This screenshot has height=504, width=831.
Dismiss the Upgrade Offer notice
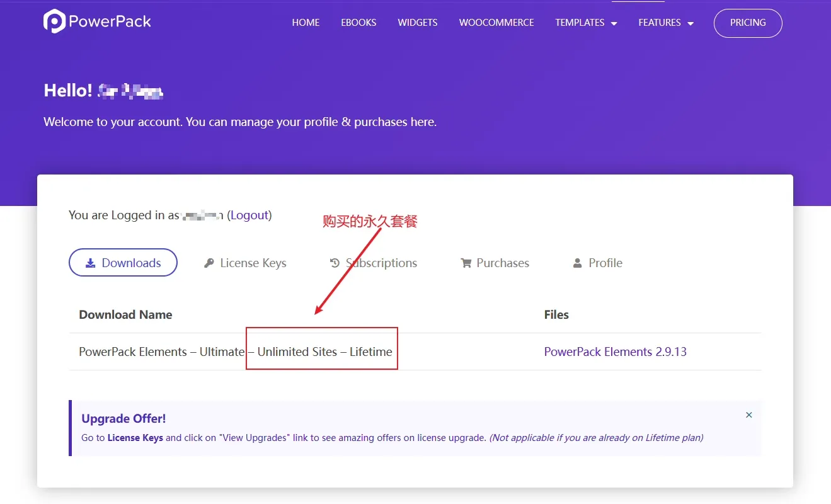[x=749, y=415]
